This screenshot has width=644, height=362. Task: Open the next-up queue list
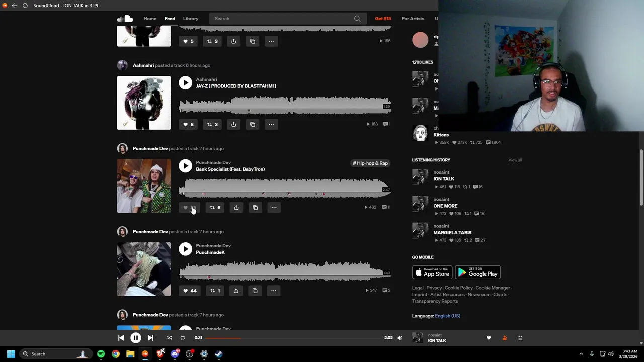click(520, 338)
